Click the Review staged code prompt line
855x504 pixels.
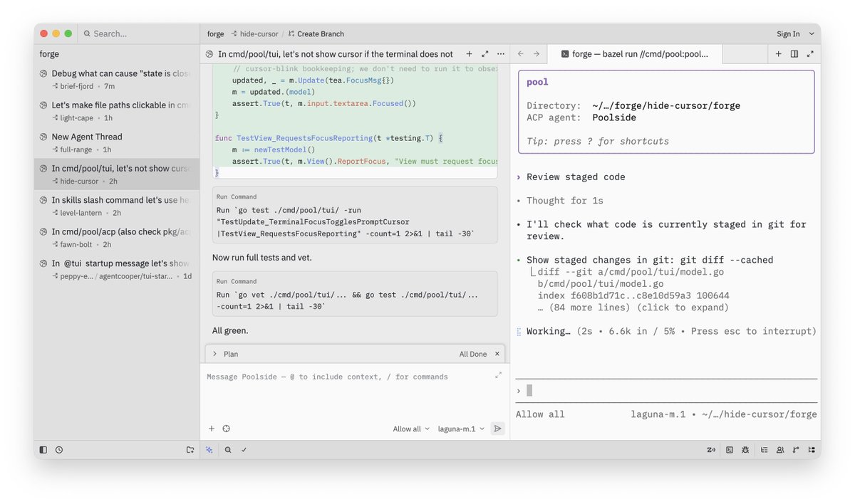click(576, 177)
